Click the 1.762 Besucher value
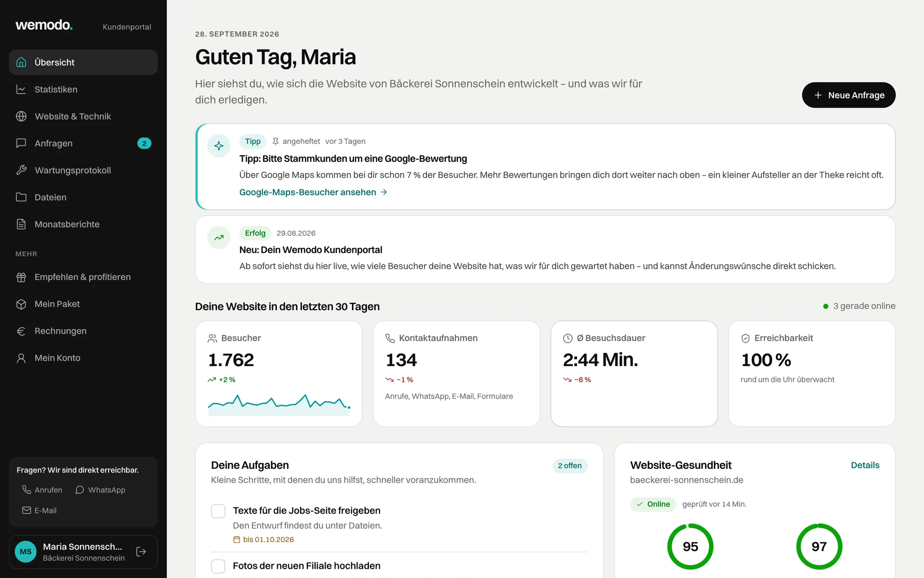The width and height of the screenshot is (924, 578). point(231,360)
